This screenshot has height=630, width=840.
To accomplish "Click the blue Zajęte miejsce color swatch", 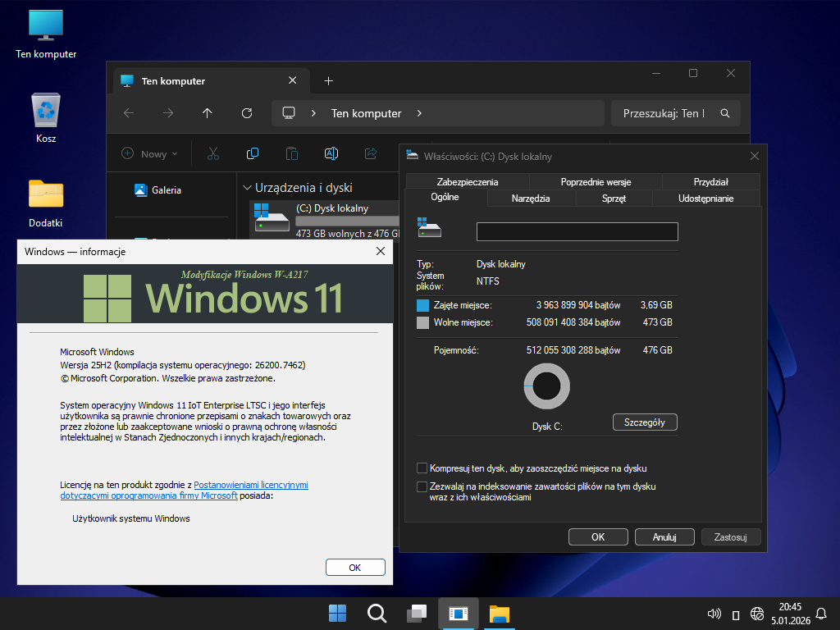I will pyautogui.click(x=423, y=305).
